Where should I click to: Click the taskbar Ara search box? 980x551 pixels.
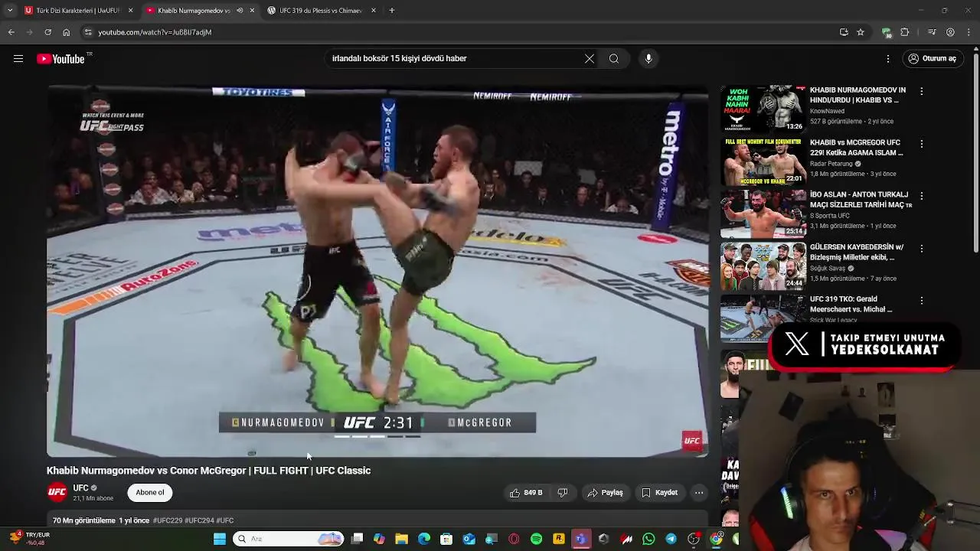(x=289, y=539)
